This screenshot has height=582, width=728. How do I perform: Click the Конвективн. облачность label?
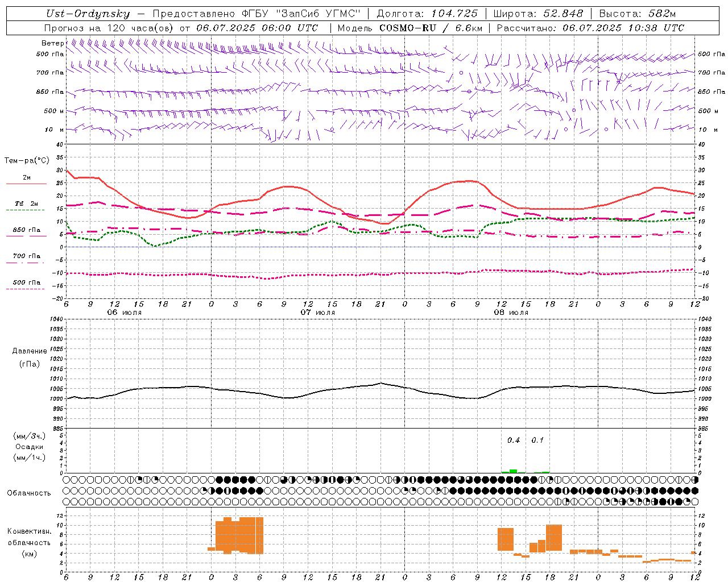29,537
